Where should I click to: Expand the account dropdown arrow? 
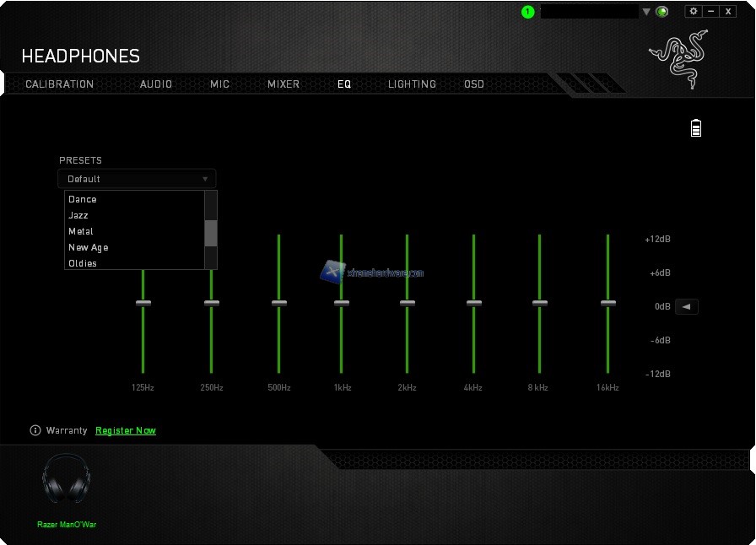(x=646, y=12)
